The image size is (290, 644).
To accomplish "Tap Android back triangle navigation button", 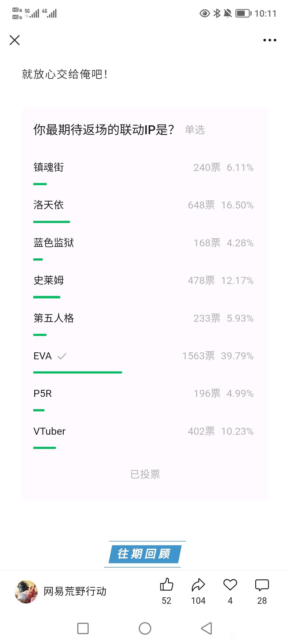I will coord(206,628).
